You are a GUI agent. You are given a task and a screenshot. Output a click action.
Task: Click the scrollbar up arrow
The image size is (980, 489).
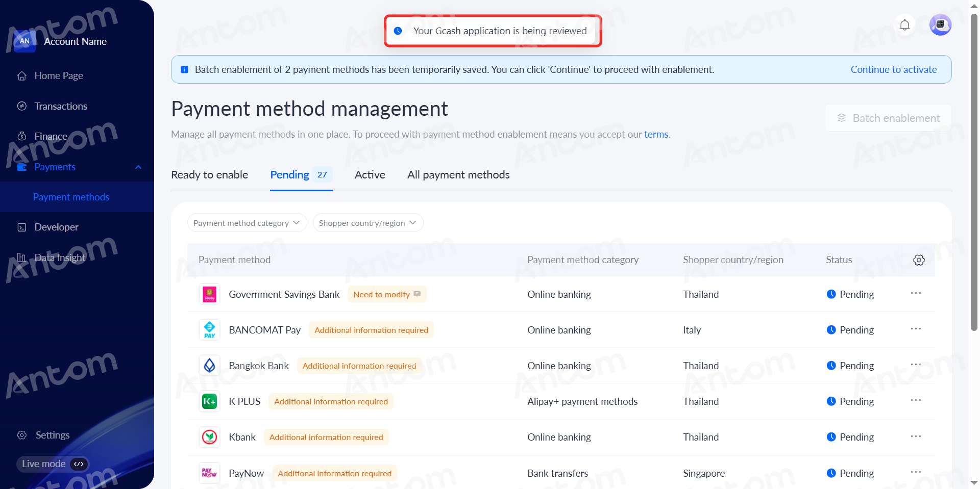click(974, 6)
